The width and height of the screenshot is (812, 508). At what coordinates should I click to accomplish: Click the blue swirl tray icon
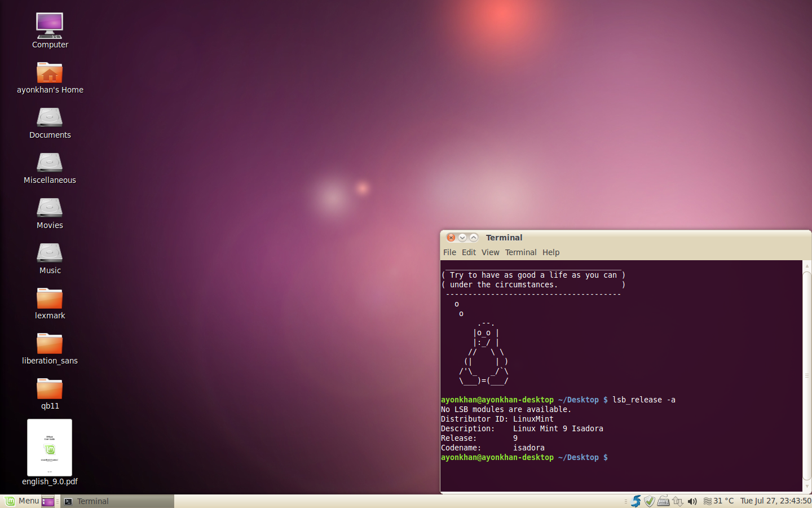[x=636, y=501]
